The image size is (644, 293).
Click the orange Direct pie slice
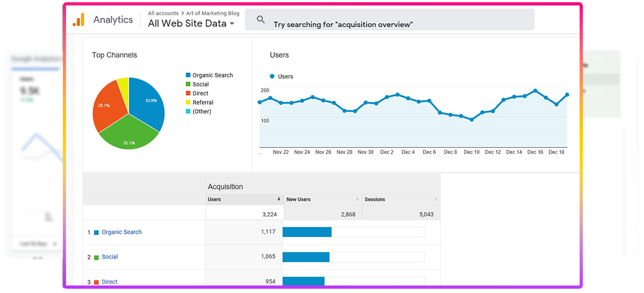pos(107,107)
